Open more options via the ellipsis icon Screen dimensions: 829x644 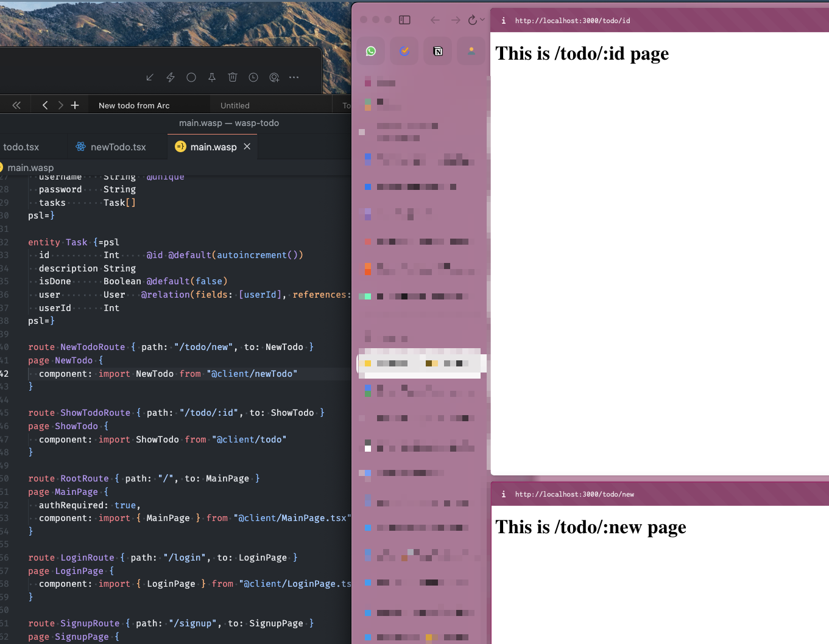pos(294,77)
